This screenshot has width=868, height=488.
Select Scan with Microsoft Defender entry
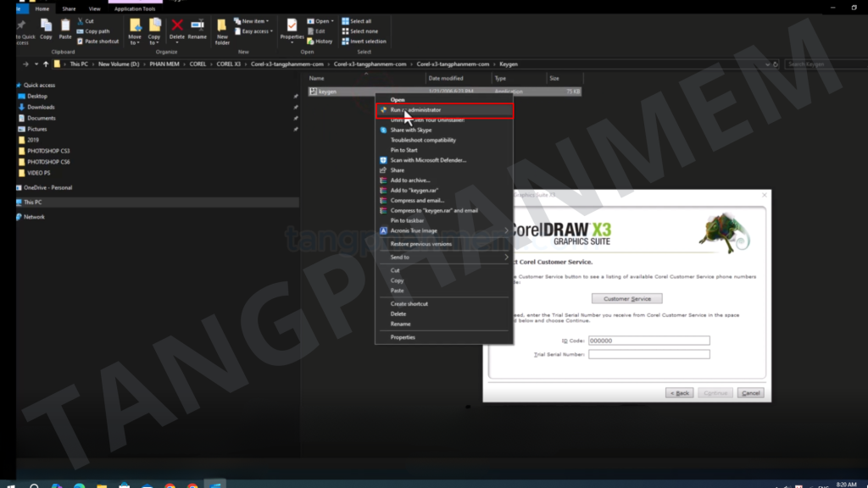point(428,160)
